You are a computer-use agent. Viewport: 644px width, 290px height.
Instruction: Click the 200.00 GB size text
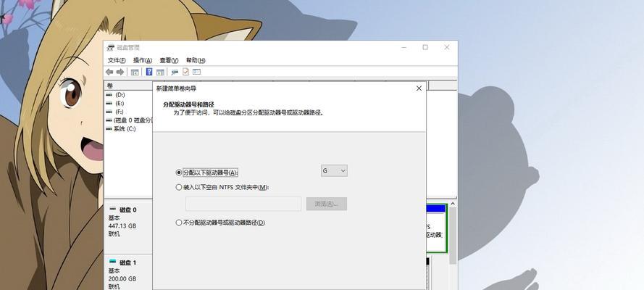[x=122, y=278]
